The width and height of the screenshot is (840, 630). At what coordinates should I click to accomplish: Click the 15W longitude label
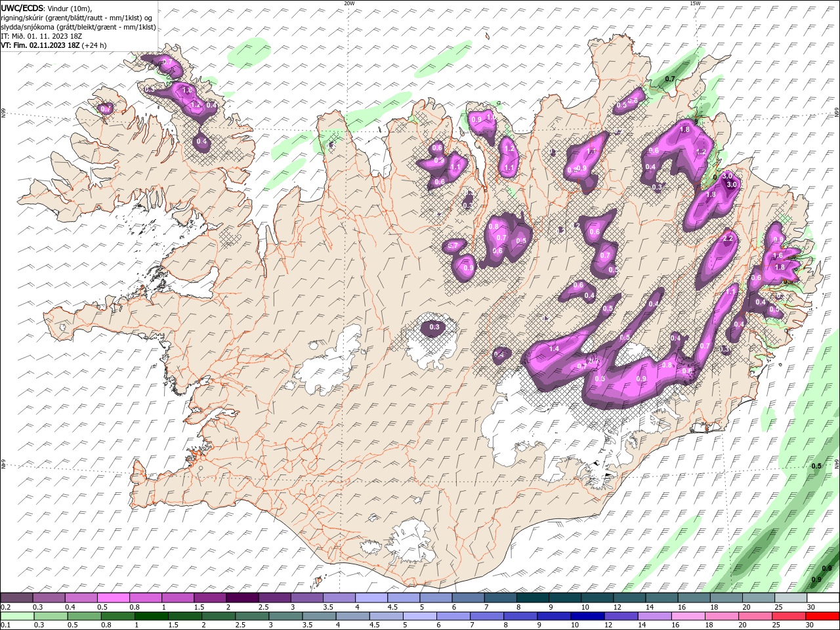click(695, 3)
